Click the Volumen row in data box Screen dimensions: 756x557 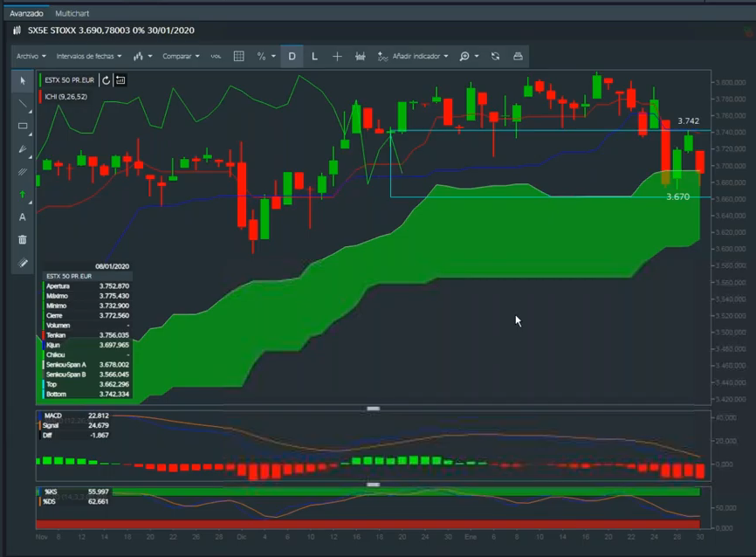point(87,326)
